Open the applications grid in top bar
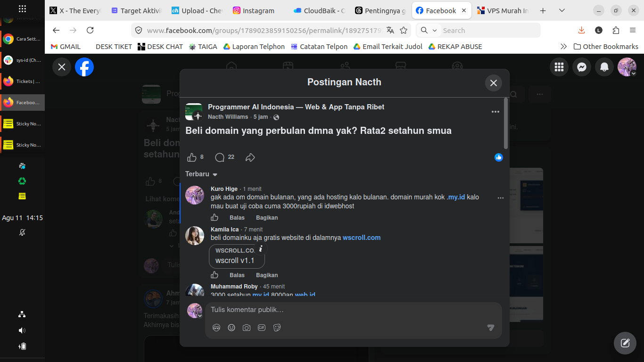The height and width of the screenshot is (362, 644). tap(22, 8)
